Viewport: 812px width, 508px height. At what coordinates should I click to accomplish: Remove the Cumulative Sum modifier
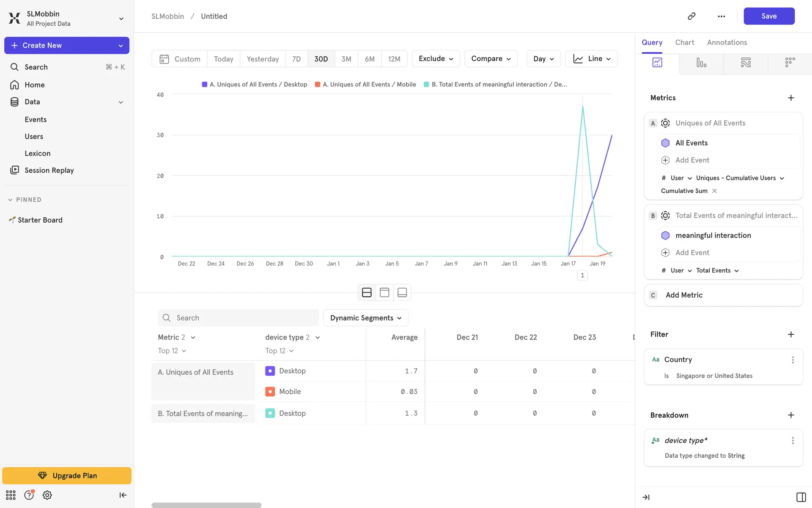714,191
